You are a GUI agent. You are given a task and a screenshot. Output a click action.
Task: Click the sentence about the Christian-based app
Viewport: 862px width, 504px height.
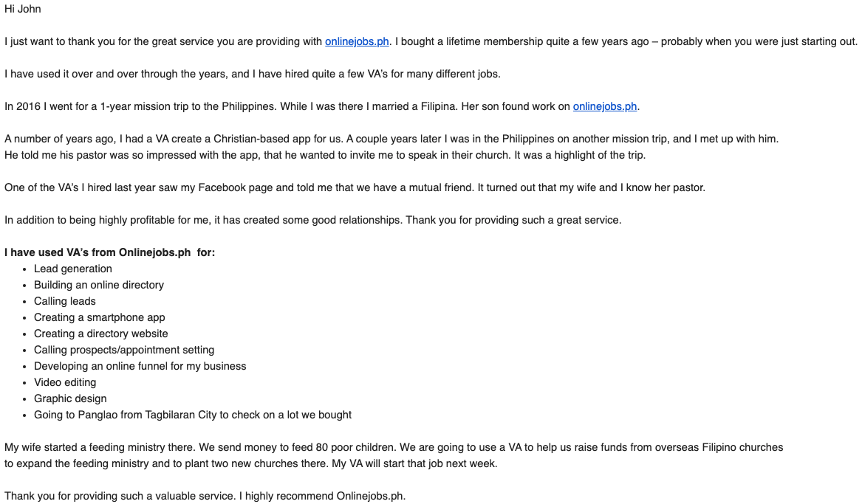(x=391, y=139)
